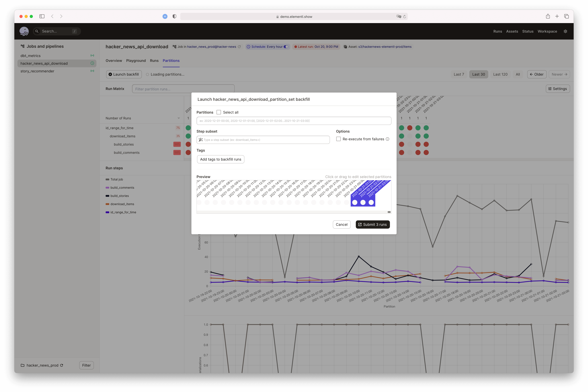
Task: Open the settings gear icon in top navigation
Action: point(565,31)
